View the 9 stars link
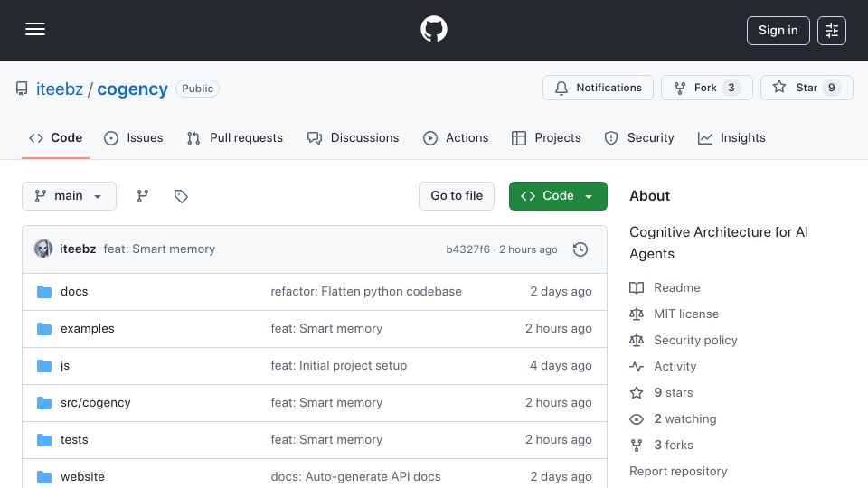 point(674,393)
